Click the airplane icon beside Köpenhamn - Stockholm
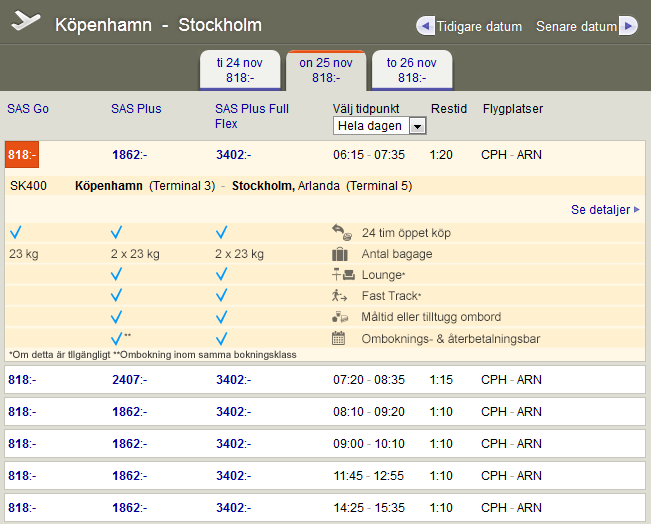Viewport: 651px width, 524px height. pyautogui.click(x=26, y=22)
